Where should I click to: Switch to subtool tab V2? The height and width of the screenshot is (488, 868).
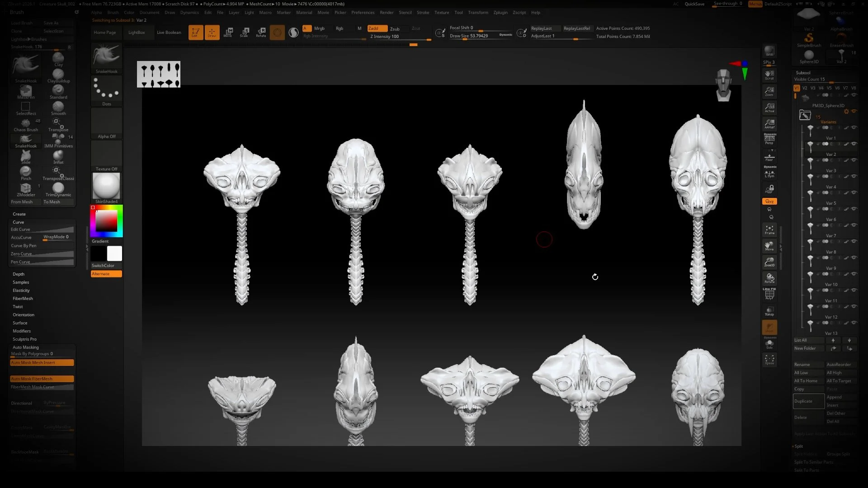pyautogui.click(x=805, y=88)
